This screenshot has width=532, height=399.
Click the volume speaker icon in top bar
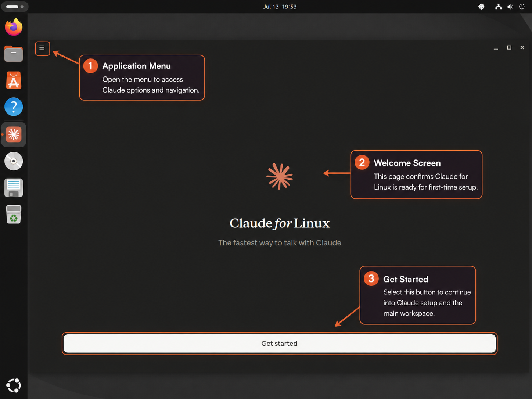point(510,7)
